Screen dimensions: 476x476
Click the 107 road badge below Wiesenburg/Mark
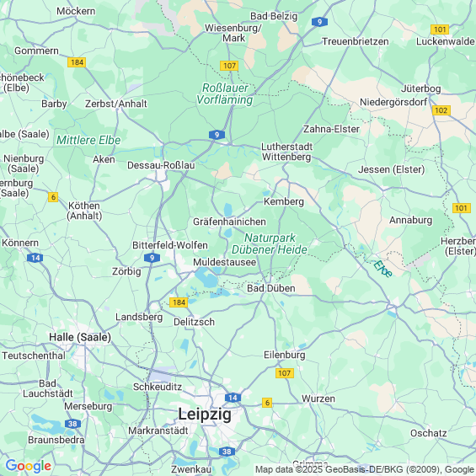[x=229, y=66]
